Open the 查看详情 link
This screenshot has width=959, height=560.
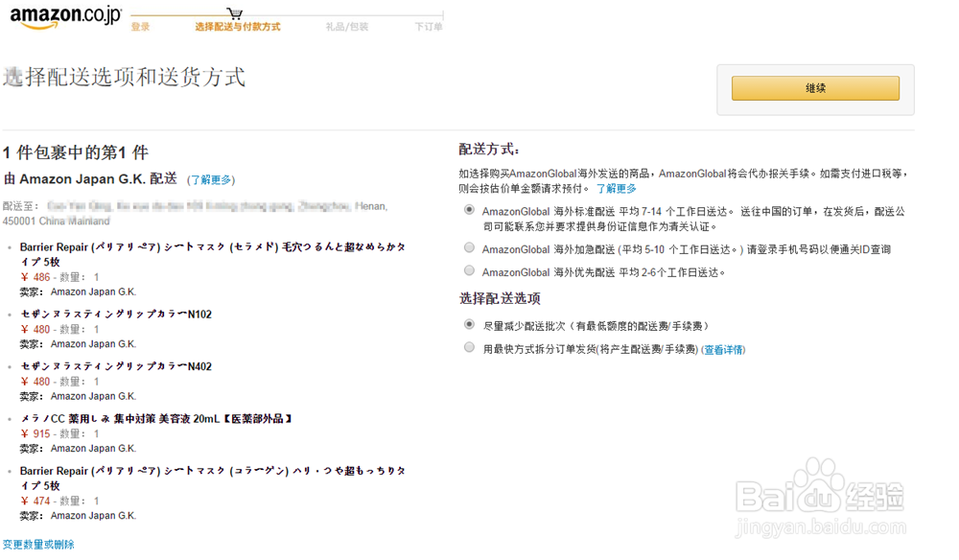tap(723, 350)
